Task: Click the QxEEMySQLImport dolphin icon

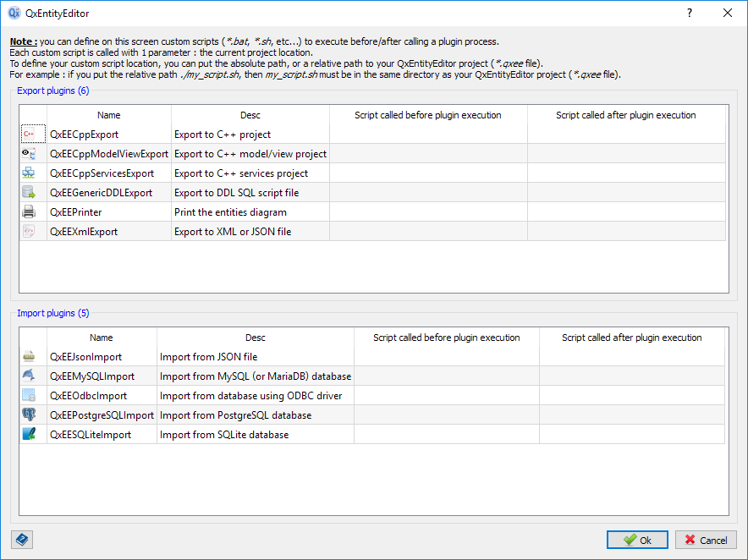Action: point(29,376)
